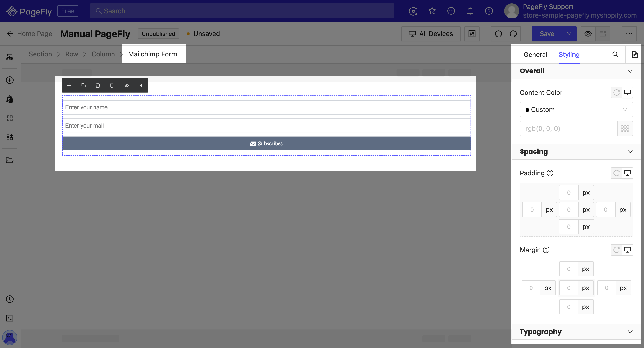644x348 pixels.
Task: Open the Shopify elements icon in sidebar
Action: [x=10, y=99]
